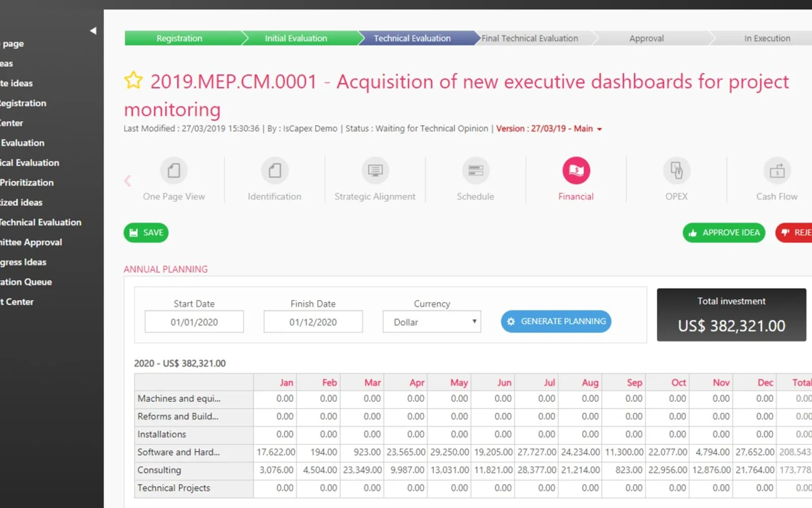
Task: Click Software Nov cell 4,794.00
Action: [x=712, y=452]
